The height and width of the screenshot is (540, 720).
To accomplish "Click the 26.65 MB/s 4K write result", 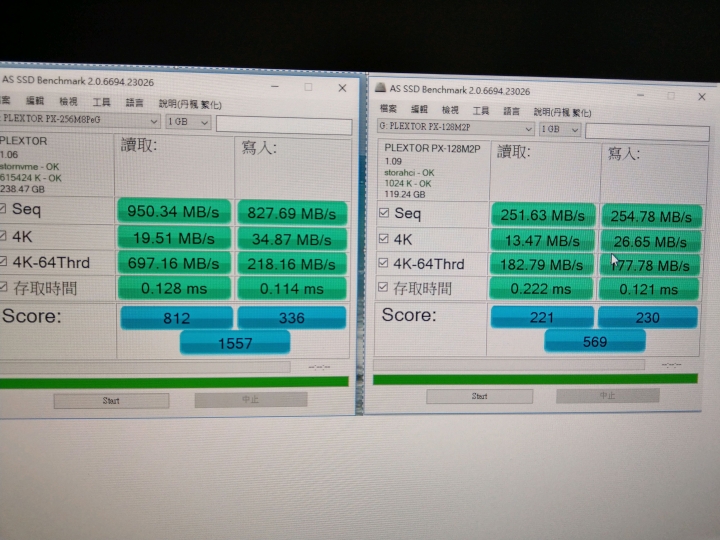I will pyautogui.click(x=651, y=242).
